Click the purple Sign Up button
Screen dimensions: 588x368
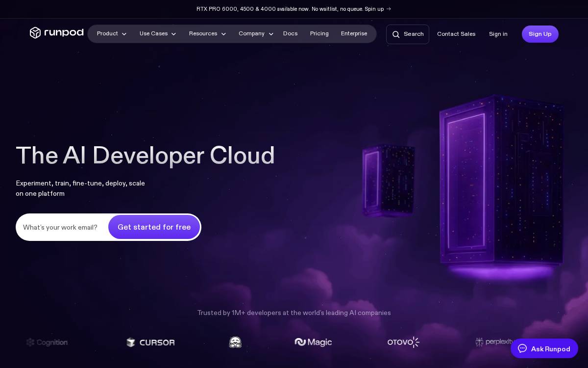540,34
